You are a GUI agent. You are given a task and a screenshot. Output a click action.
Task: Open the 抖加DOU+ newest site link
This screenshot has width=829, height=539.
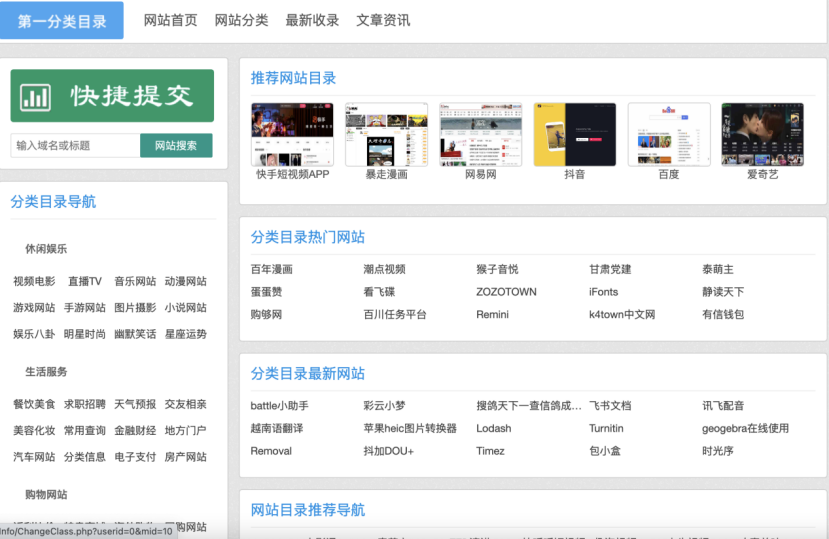click(389, 451)
